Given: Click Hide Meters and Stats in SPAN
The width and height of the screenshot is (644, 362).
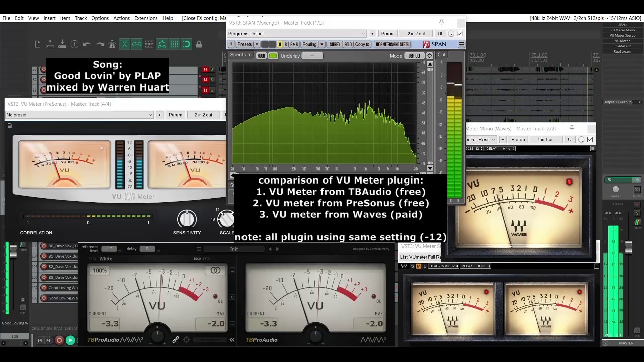Looking at the screenshot, I should point(392,44).
